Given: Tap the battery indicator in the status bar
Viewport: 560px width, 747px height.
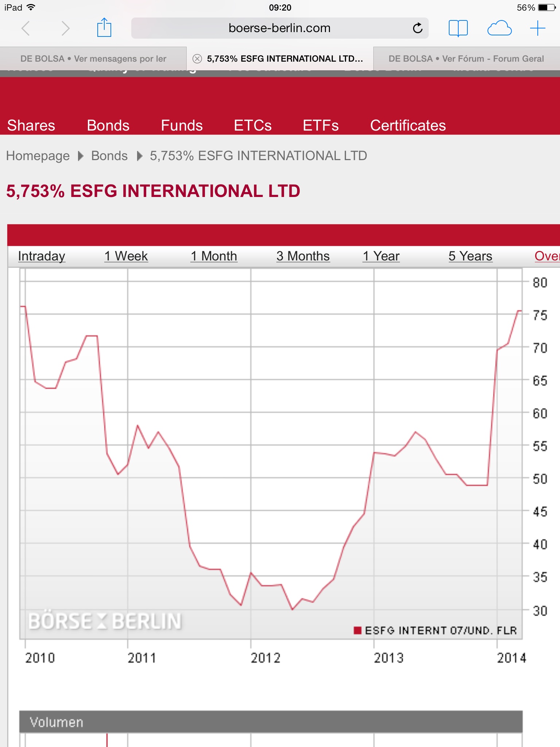Looking at the screenshot, I should pyautogui.click(x=547, y=7).
